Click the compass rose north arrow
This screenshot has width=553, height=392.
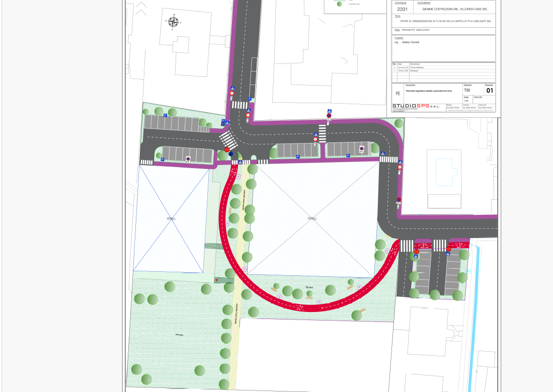pyautogui.click(x=174, y=21)
